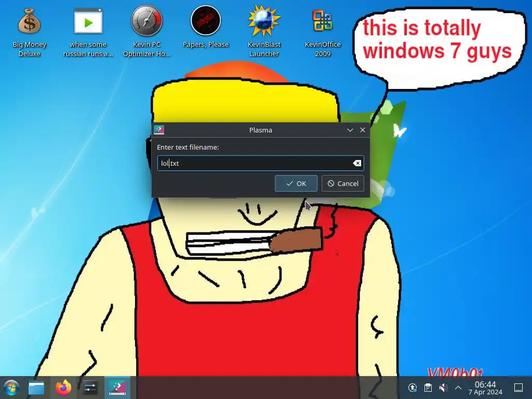Open the clipboard tray icon
Image resolution: width=532 pixels, height=399 pixels.
click(428, 388)
